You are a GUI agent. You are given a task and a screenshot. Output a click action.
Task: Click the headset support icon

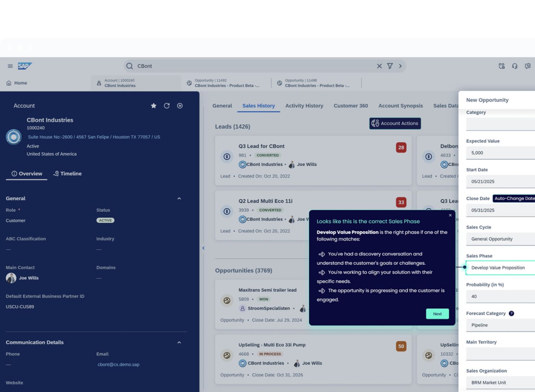point(514,66)
